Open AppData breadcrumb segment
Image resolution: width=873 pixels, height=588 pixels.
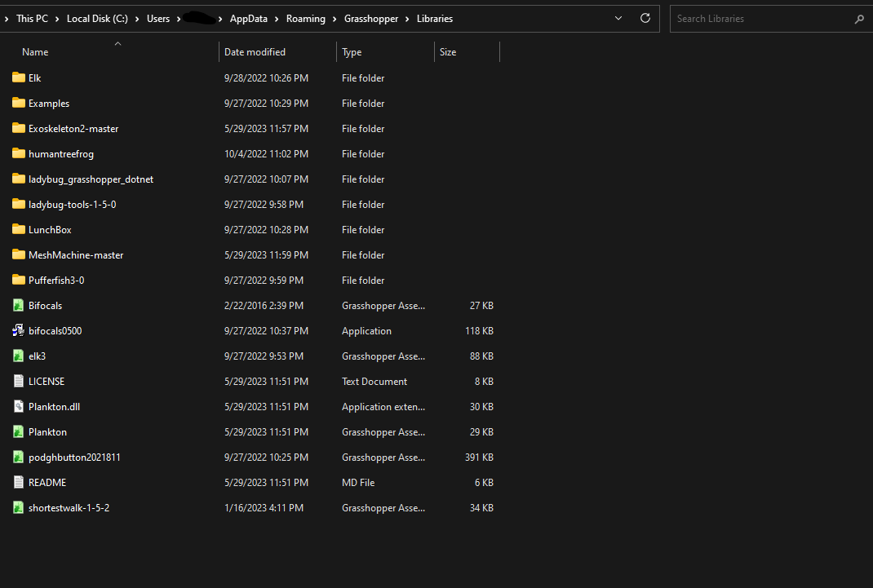pos(248,19)
